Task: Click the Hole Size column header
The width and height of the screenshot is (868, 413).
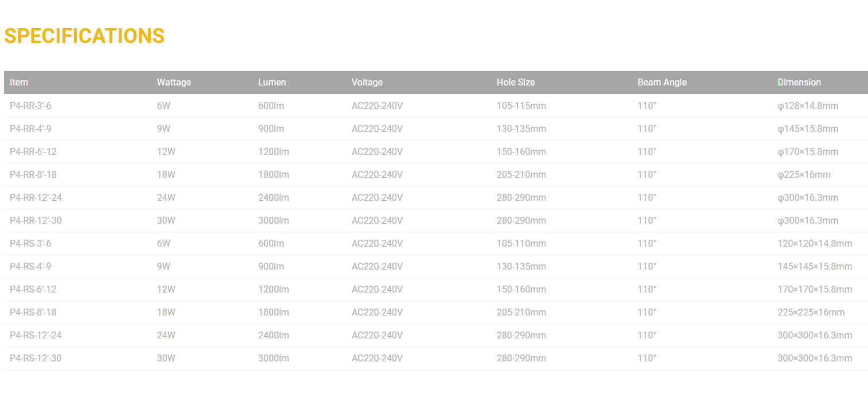Action: (515, 83)
